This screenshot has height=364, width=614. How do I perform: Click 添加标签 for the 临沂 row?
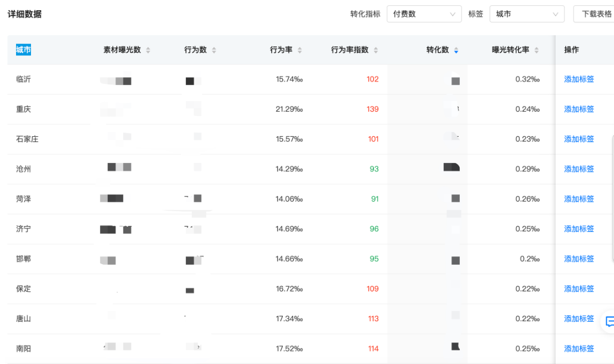(578, 79)
